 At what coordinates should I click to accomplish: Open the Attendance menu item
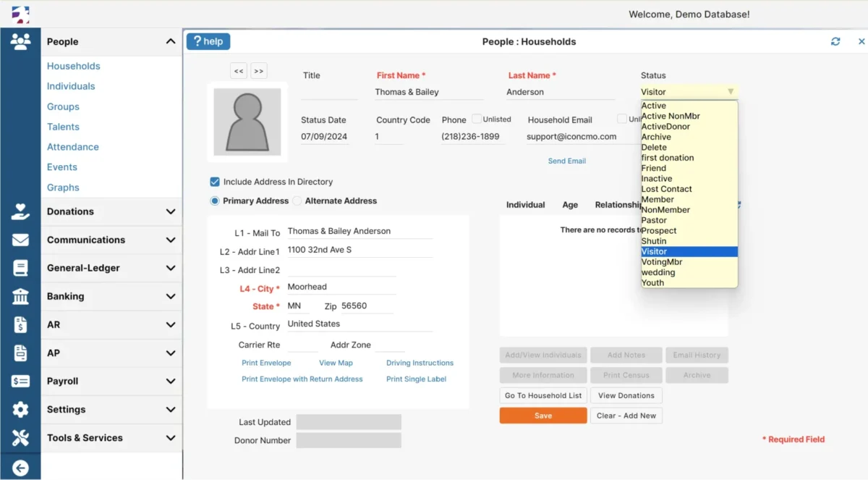73,147
